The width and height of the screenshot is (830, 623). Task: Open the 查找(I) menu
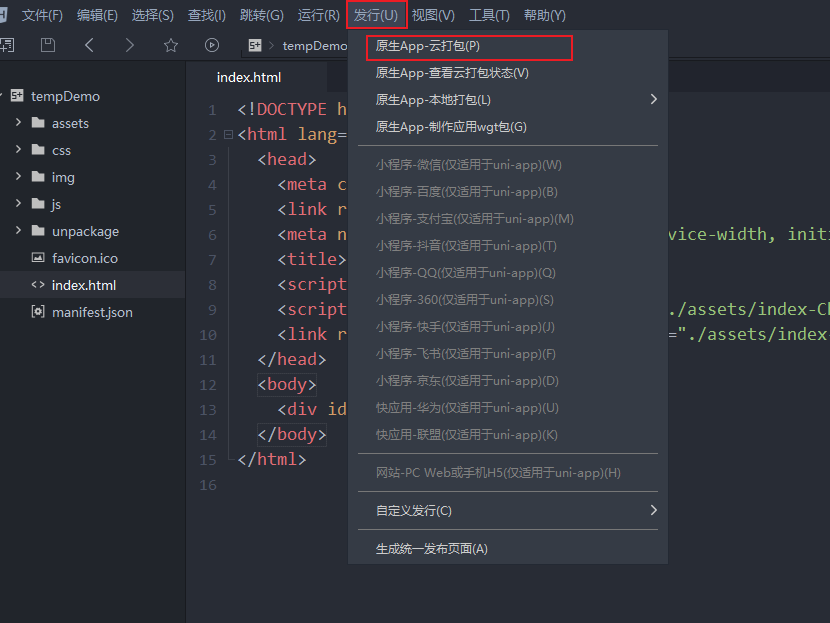click(206, 15)
